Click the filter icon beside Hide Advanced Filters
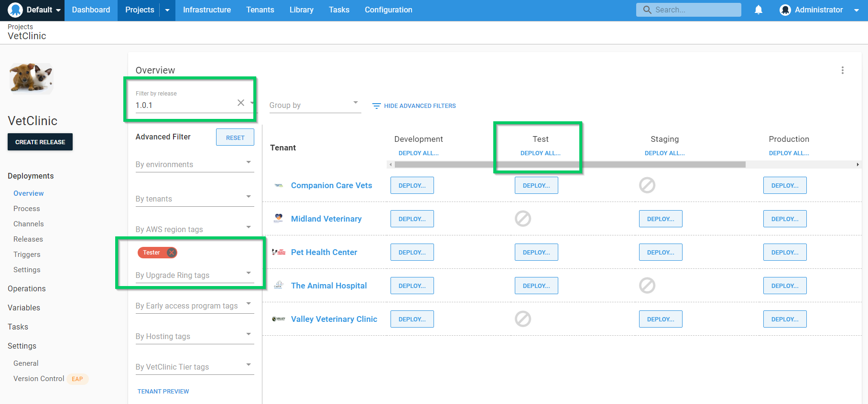The width and height of the screenshot is (868, 404). click(377, 106)
